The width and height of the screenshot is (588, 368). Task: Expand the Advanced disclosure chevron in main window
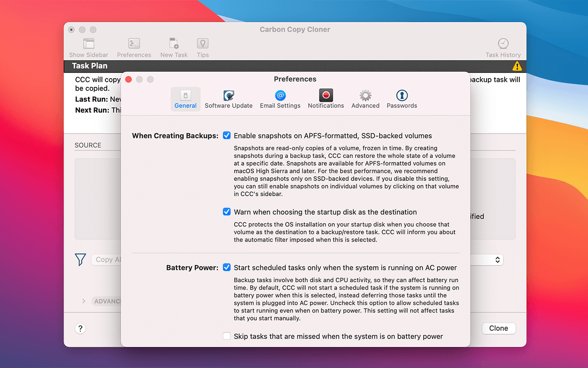84,301
